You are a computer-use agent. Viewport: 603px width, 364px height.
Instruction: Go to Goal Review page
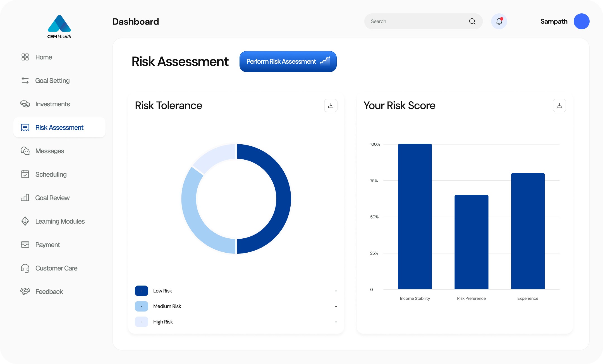click(52, 198)
